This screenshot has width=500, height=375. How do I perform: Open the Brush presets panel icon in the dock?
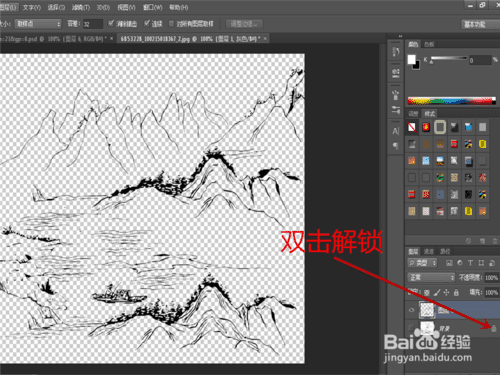tap(396, 95)
